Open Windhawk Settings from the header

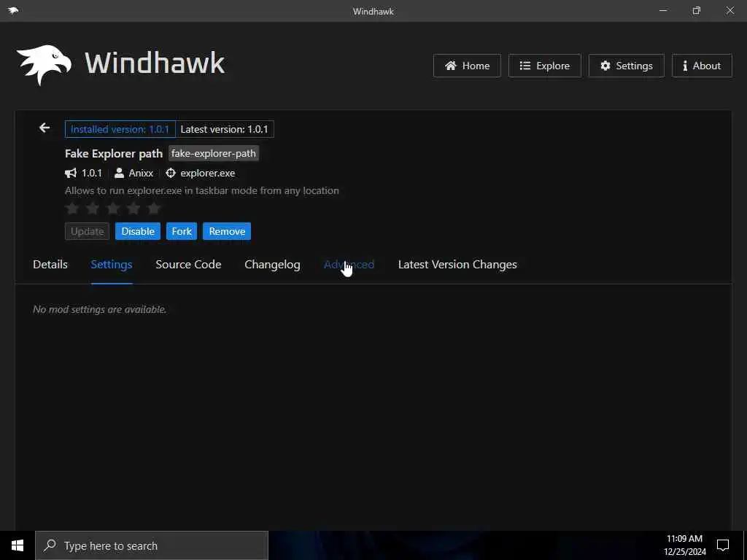[627, 66]
